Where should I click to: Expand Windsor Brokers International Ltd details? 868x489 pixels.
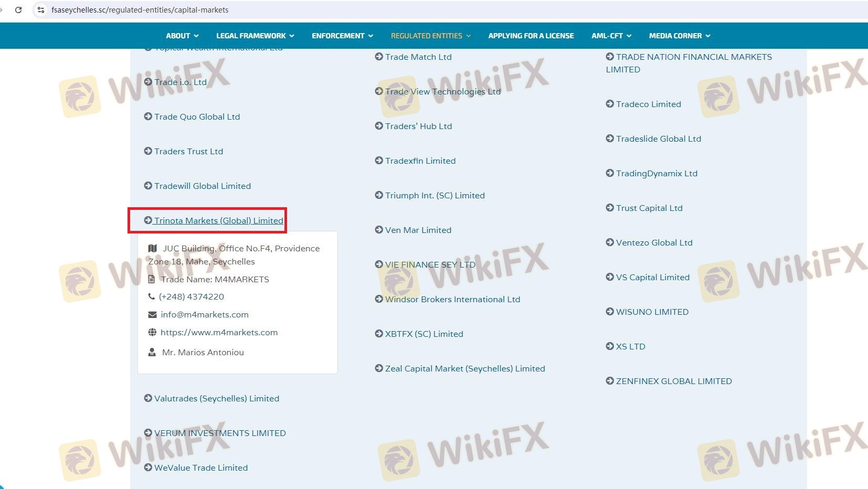pos(452,299)
